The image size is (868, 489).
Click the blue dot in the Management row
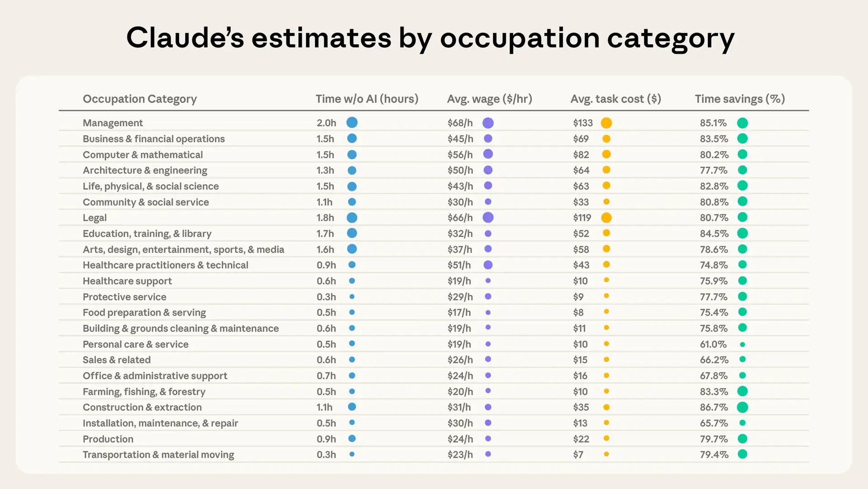tap(352, 123)
